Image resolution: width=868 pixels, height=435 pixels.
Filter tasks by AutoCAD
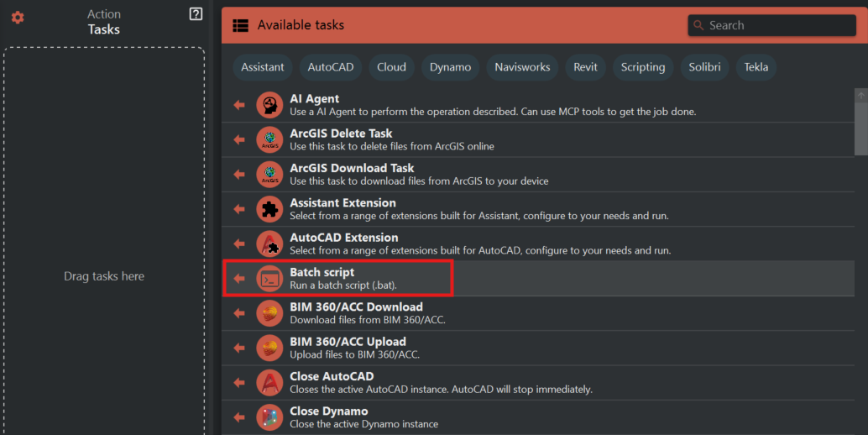tap(331, 67)
